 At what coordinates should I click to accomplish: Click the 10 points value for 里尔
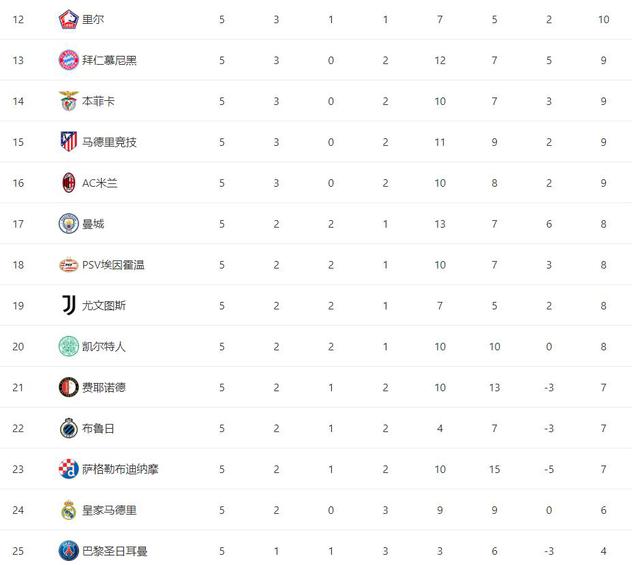click(603, 19)
